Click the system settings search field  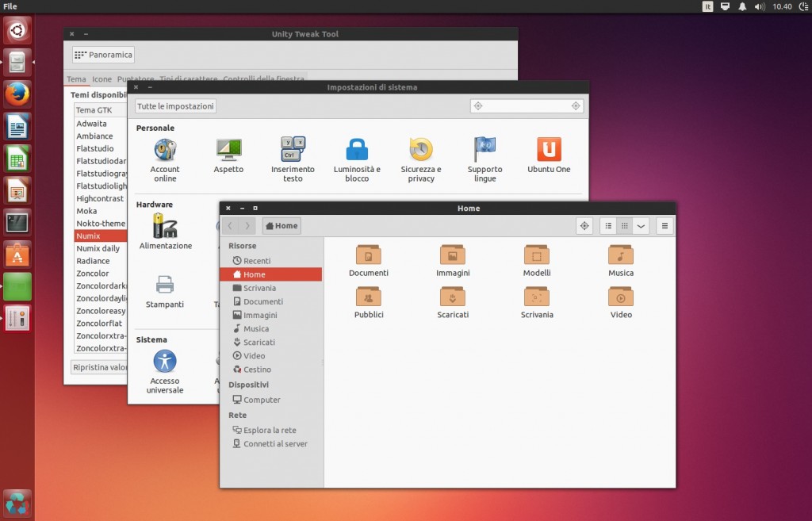[527, 106]
